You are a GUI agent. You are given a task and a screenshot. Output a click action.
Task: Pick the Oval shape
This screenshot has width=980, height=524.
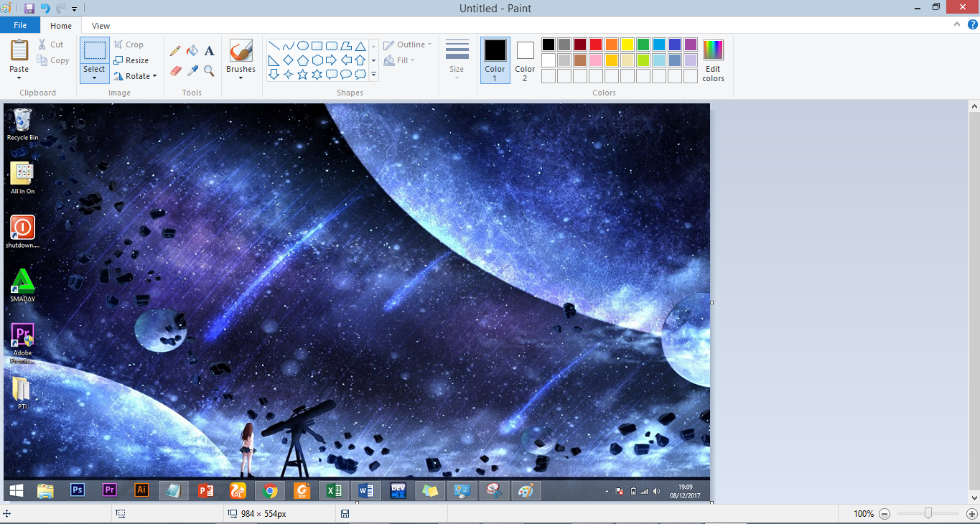pos(302,46)
